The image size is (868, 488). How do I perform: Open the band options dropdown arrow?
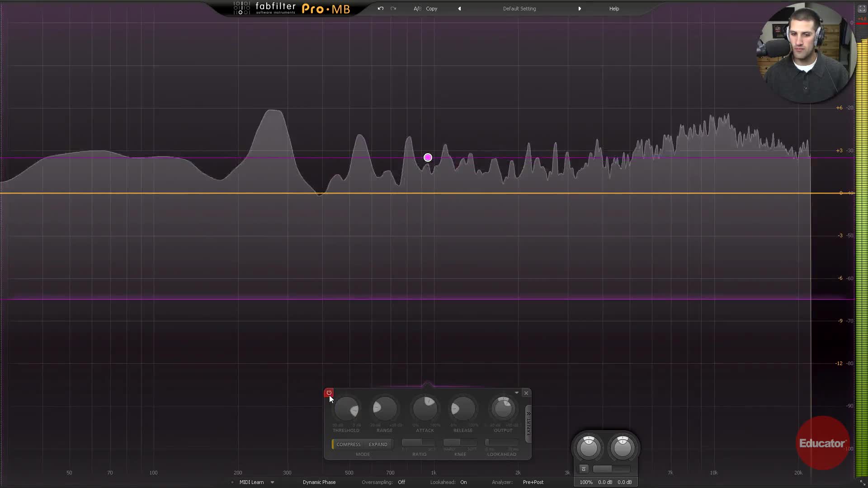(x=517, y=393)
